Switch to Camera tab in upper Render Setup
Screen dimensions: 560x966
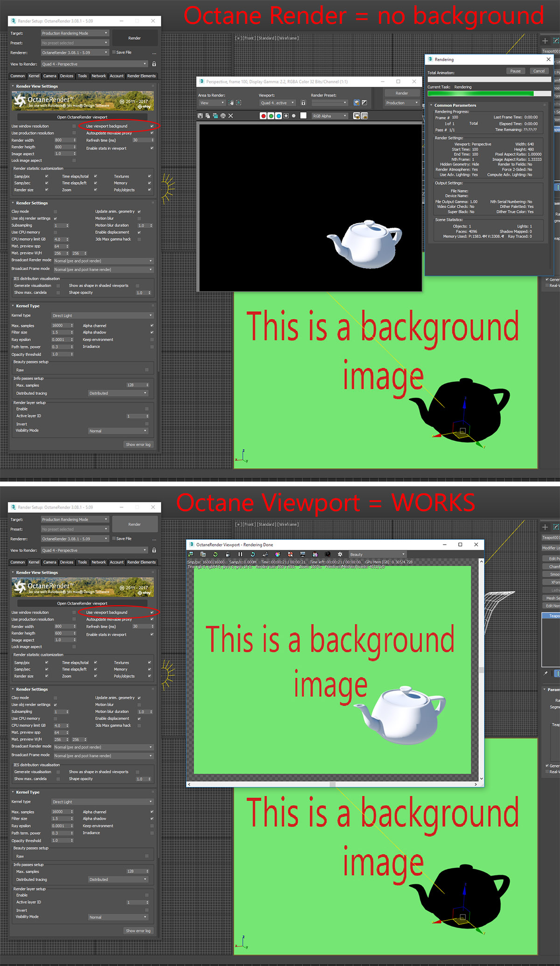(49, 76)
